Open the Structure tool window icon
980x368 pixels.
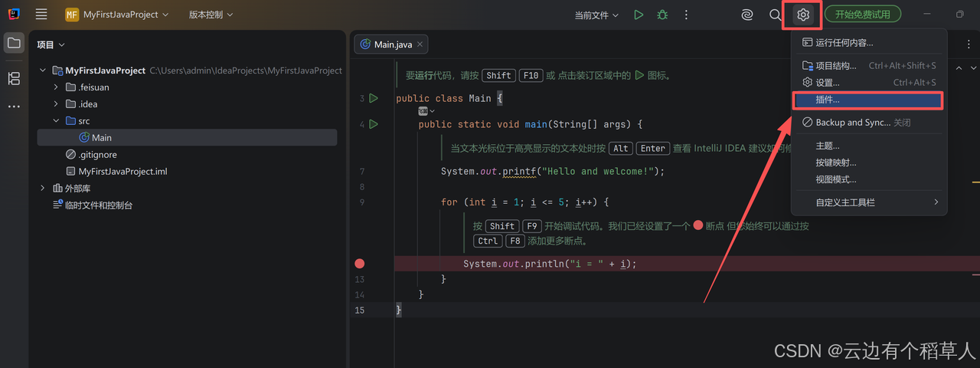pyautogui.click(x=14, y=78)
